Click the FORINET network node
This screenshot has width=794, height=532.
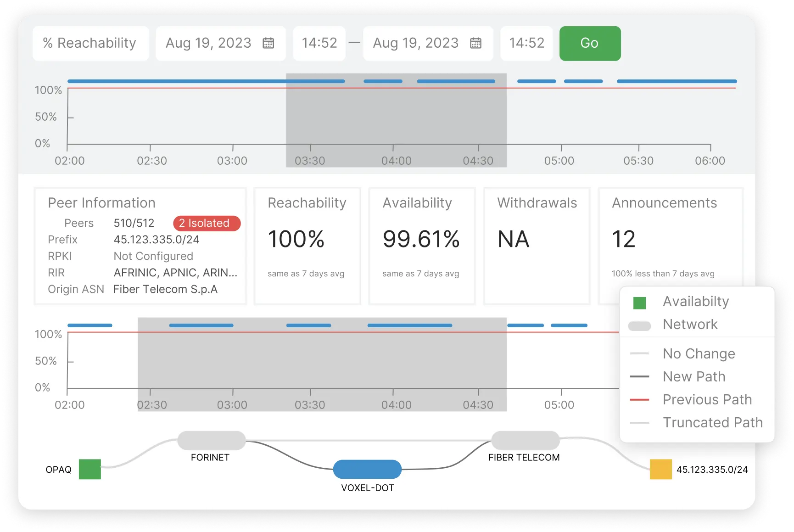click(211, 439)
